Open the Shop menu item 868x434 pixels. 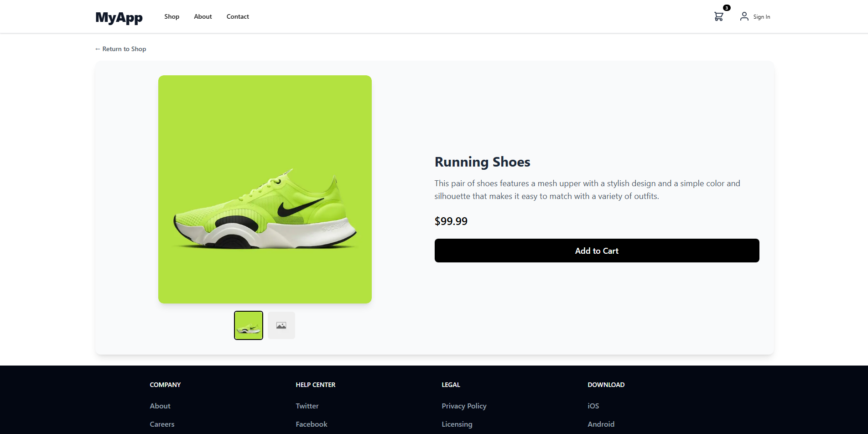[x=172, y=16]
